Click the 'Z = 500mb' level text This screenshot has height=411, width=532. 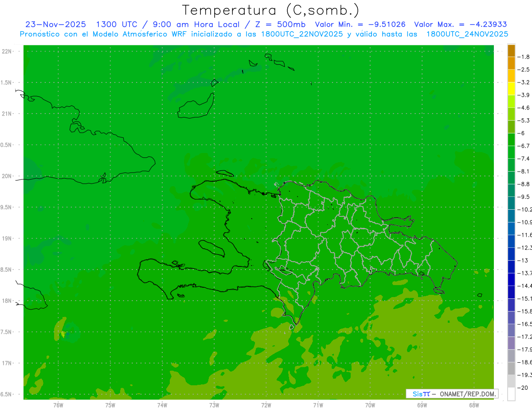pos(280,24)
